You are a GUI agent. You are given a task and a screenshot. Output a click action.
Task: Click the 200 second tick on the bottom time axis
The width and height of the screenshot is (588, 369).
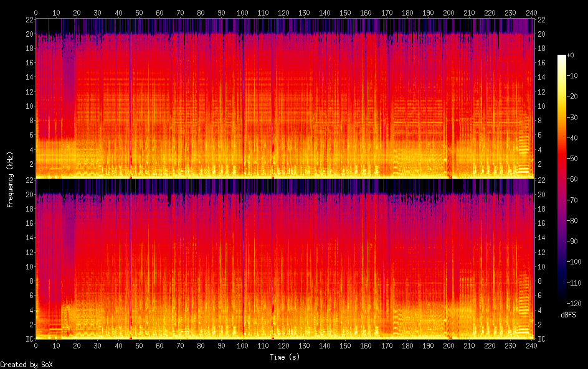coord(449,345)
